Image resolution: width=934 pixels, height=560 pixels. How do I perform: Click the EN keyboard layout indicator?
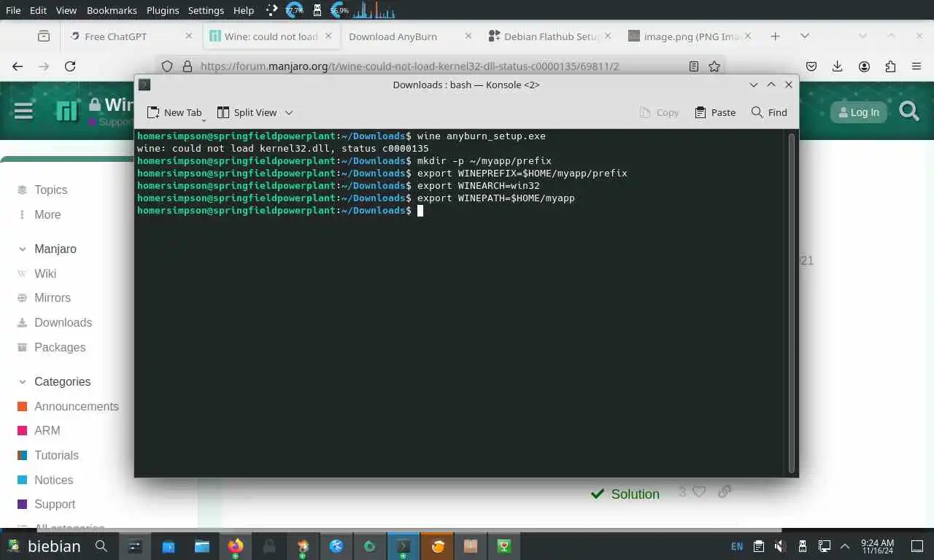737,546
